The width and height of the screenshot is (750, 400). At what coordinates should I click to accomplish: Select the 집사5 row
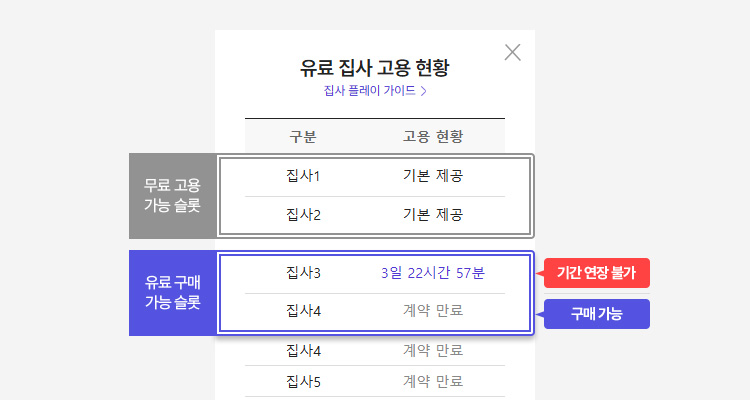pyautogui.click(x=375, y=381)
